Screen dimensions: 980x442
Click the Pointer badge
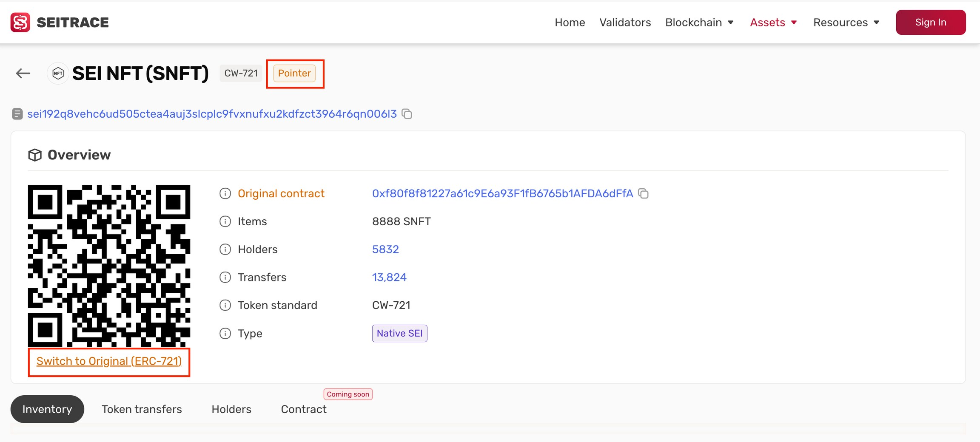click(x=294, y=73)
